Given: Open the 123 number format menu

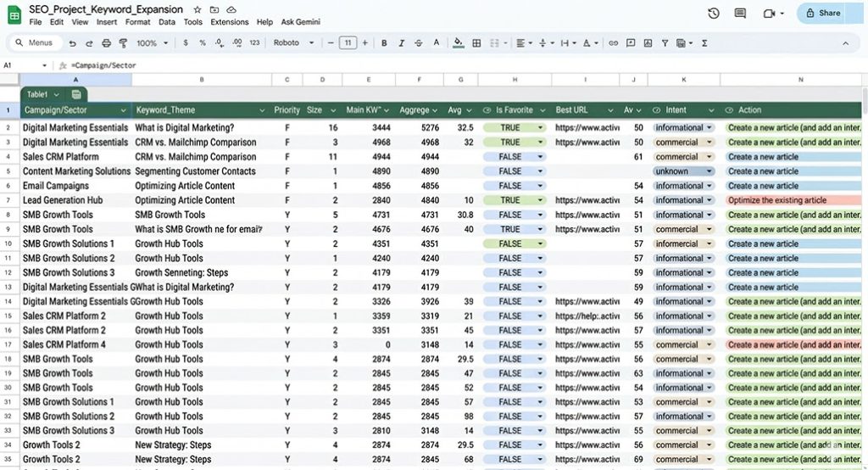Looking at the screenshot, I should pos(254,42).
